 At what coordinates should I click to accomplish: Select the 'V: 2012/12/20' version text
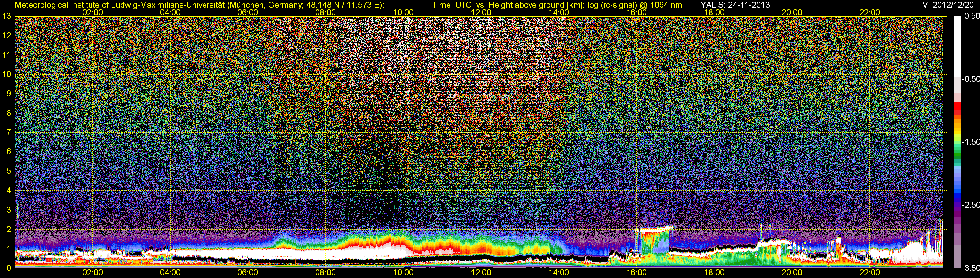coord(947,5)
